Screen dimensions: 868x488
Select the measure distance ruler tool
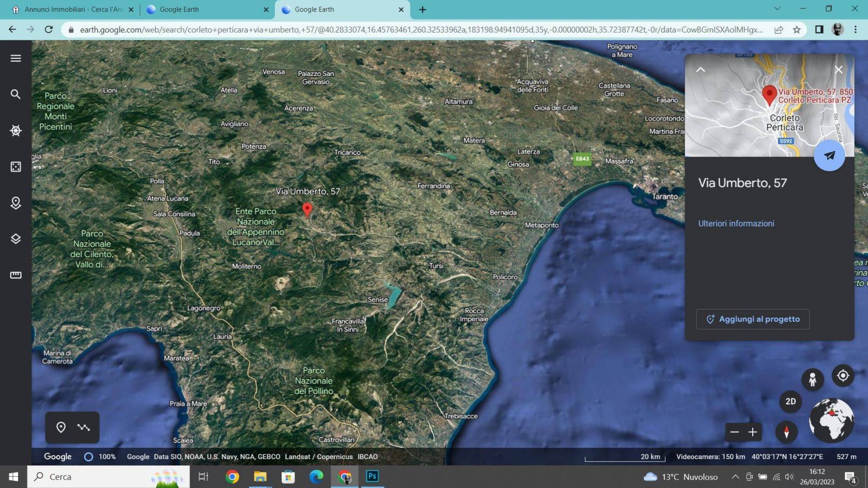(16, 275)
